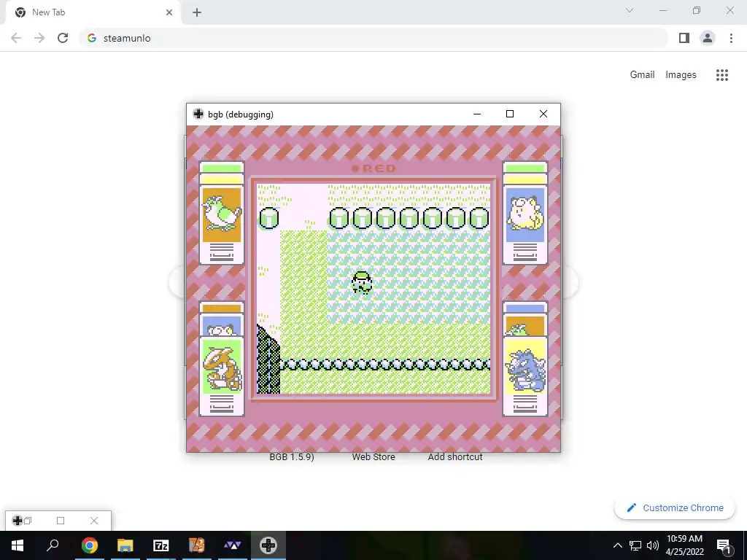Select the New Tab browser tab
Viewport: 747px width, 560px height.
(x=93, y=12)
